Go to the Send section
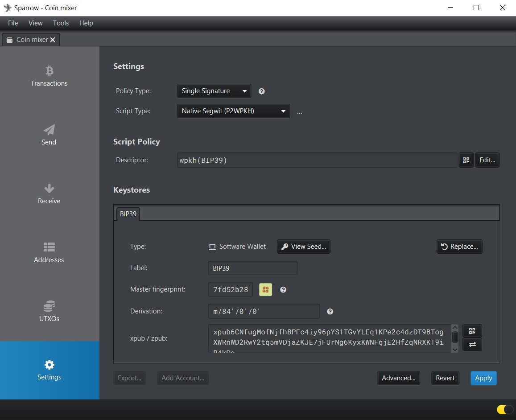Viewport: 516px width, 420px height. tap(49, 135)
